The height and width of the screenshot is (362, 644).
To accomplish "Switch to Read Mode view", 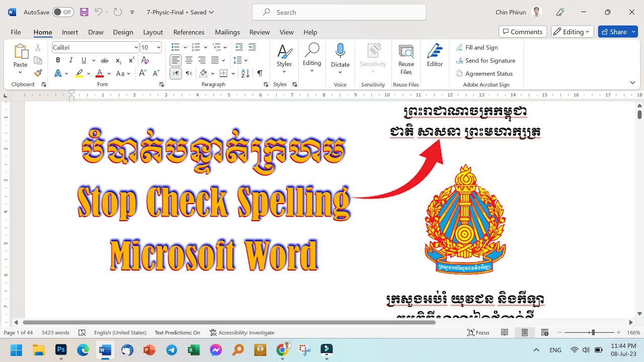I will pos(505,332).
